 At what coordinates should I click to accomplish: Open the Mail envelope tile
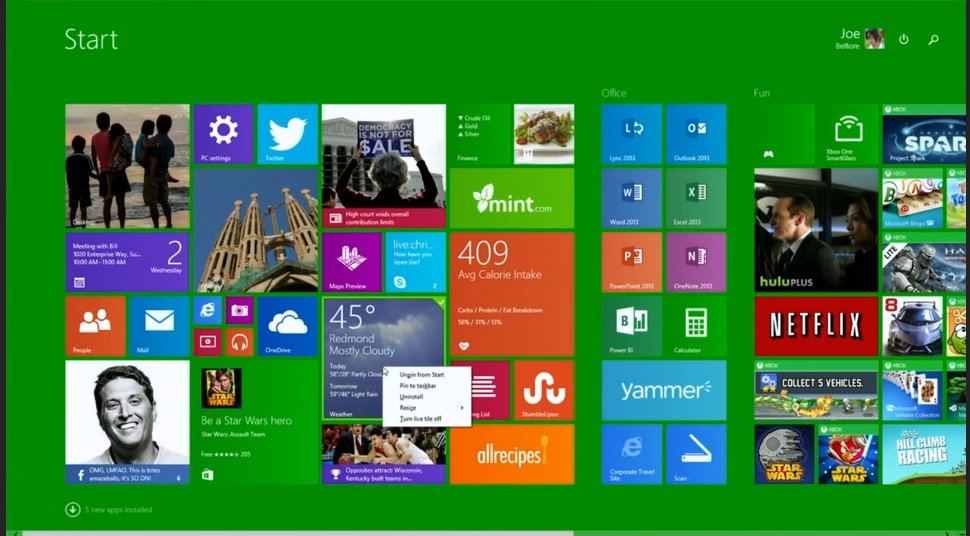point(160,326)
